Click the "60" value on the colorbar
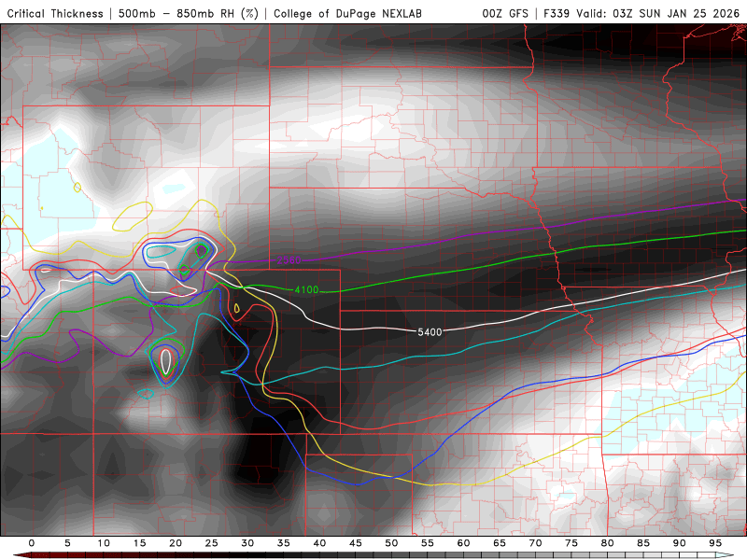The width and height of the screenshot is (747, 560). point(463,543)
